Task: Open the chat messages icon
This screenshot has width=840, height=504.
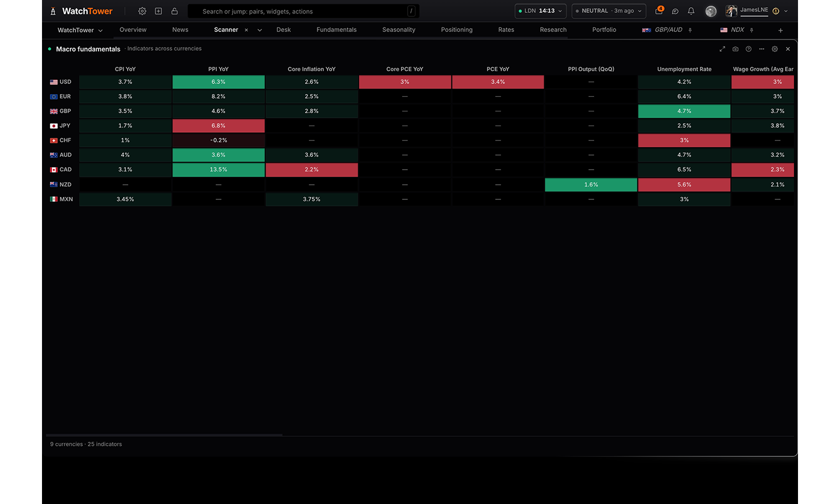Action: (675, 11)
